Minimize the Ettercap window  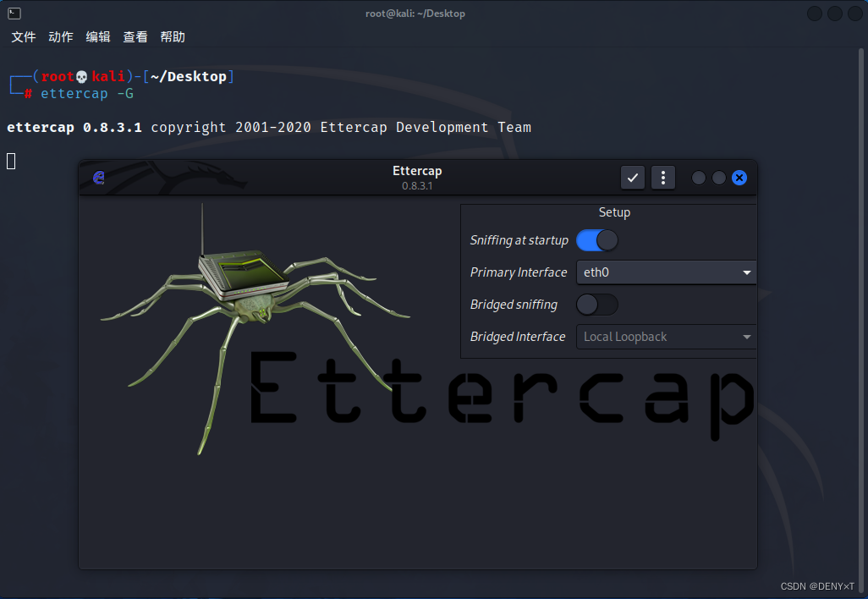[699, 178]
